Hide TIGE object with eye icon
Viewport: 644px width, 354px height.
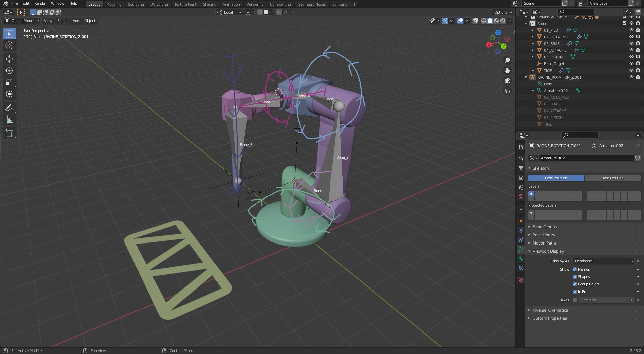pyautogui.click(x=631, y=70)
